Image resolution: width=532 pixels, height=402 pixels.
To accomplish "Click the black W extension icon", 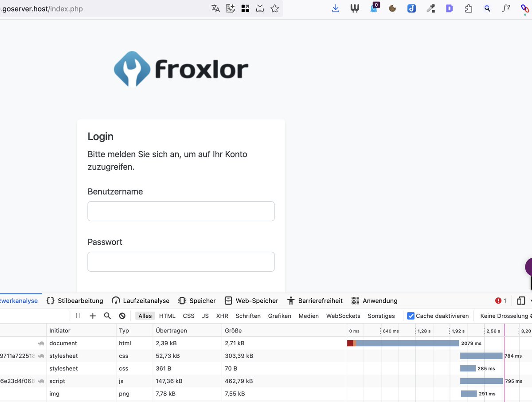I will 355,8.
